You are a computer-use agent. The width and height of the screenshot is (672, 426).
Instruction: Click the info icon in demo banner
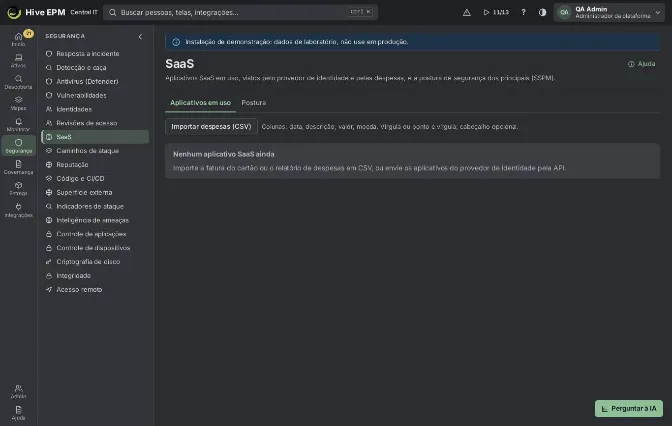point(176,42)
